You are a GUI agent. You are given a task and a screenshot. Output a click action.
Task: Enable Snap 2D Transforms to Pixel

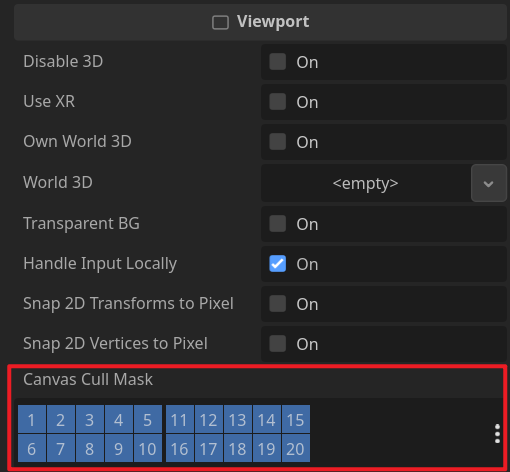pos(277,304)
